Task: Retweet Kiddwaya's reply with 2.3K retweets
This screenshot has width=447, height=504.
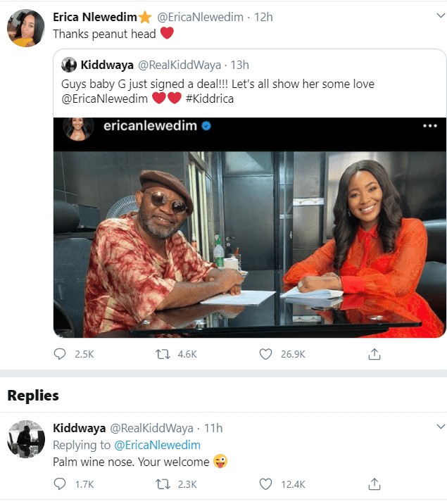Action: click(163, 484)
